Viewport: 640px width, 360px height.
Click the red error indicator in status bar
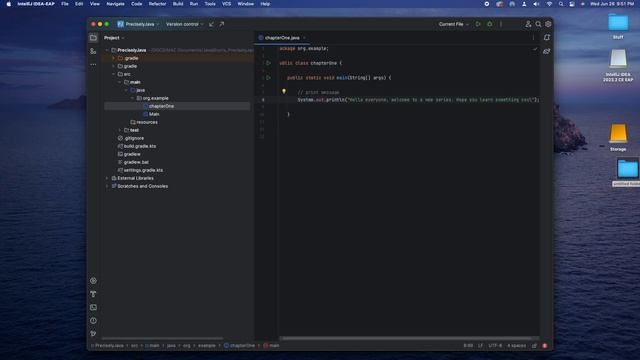[544, 346]
